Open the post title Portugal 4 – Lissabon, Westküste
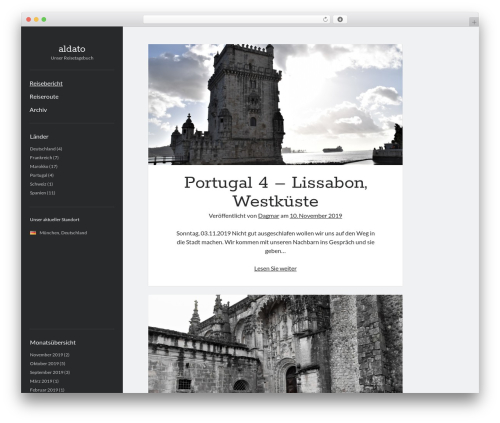500x423 pixels. 275,192
